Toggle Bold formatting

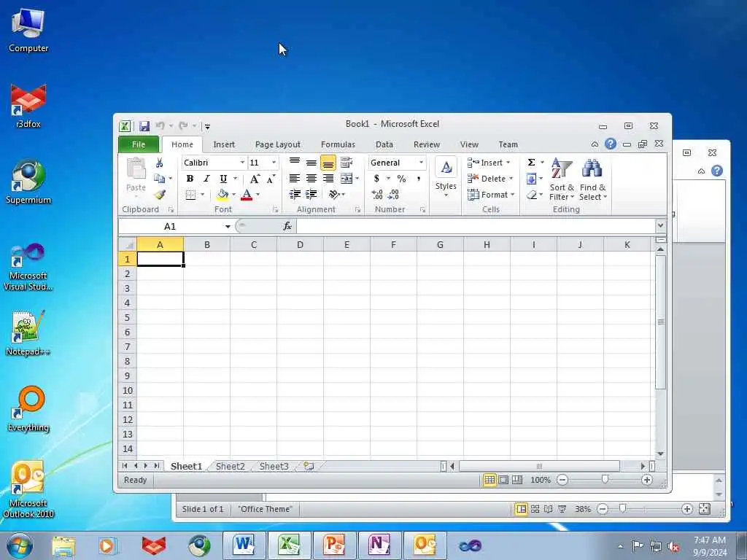pyautogui.click(x=190, y=179)
